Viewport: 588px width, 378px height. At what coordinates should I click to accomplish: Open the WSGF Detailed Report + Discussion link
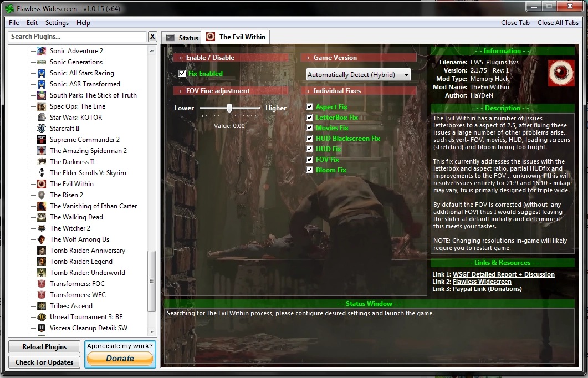coord(504,274)
